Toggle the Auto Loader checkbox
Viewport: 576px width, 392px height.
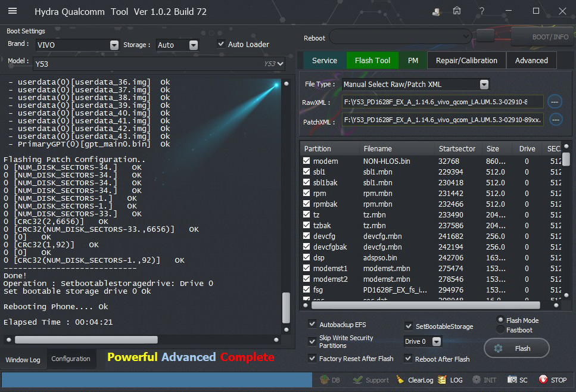click(x=221, y=44)
